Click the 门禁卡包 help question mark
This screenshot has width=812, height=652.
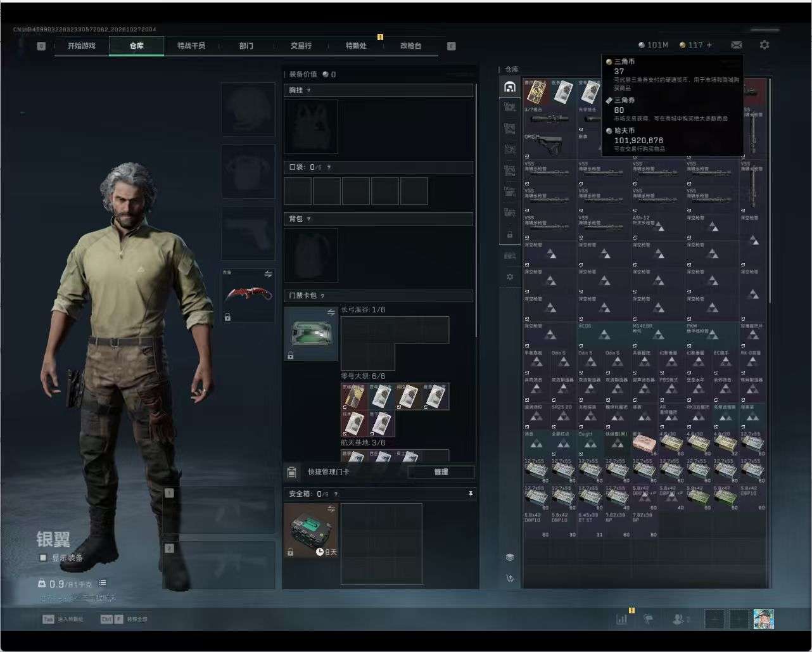click(322, 296)
